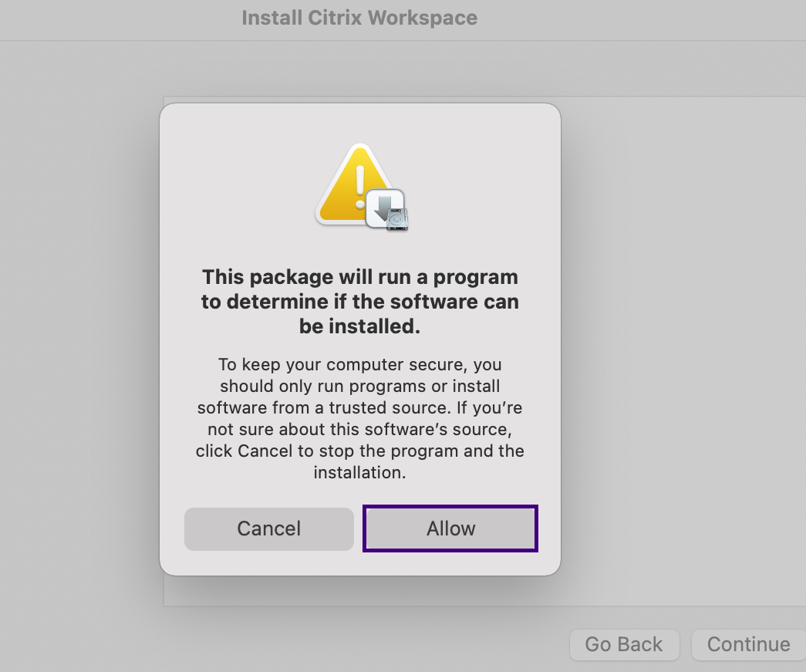Click the empty installer pane behind the dialog
This screenshot has height=672, width=806.
(x=683, y=350)
